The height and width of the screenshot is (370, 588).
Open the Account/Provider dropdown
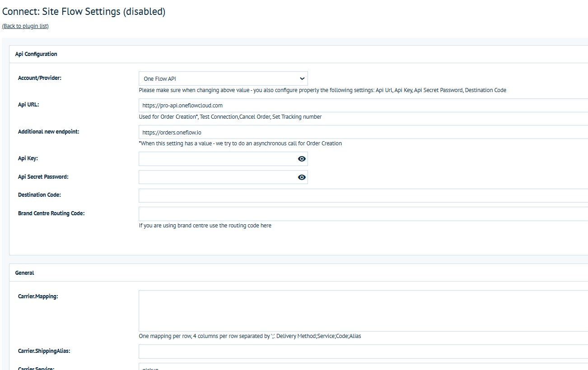[x=223, y=79]
